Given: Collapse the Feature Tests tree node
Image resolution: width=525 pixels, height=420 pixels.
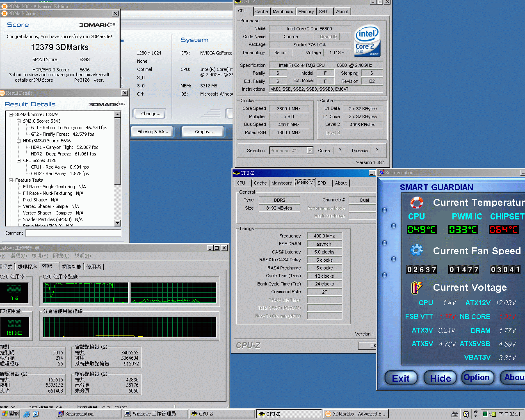Looking at the screenshot, I should pos(11,180).
